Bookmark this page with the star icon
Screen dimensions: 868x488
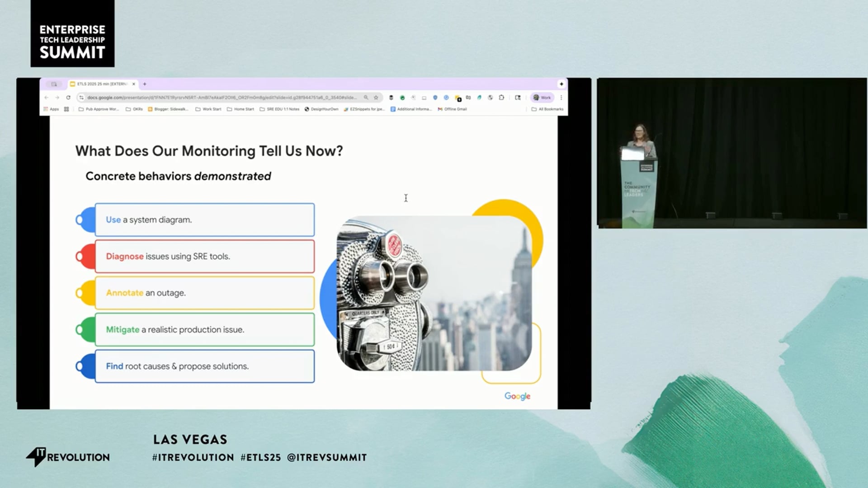click(376, 98)
